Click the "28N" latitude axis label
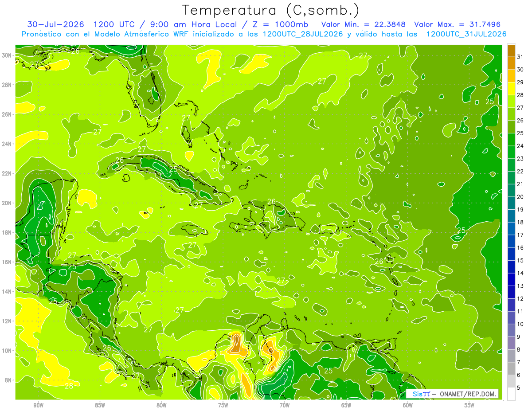This screenshot has width=532, height=411. point(7,85)
